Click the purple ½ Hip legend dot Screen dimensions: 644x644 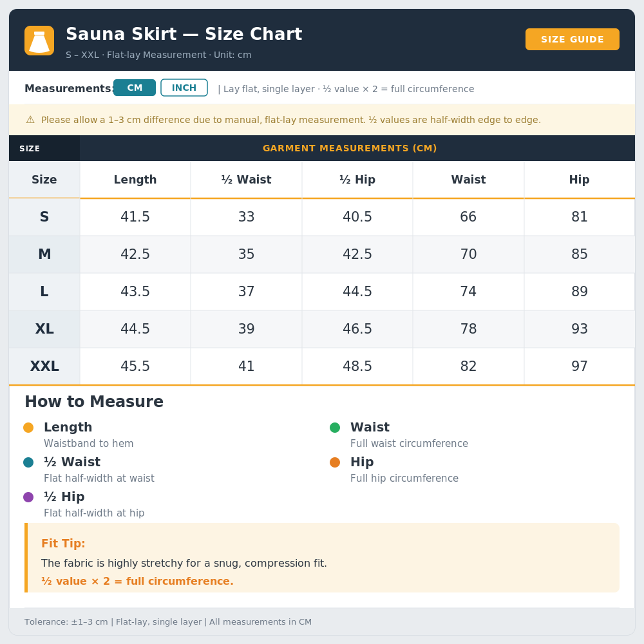28,497
